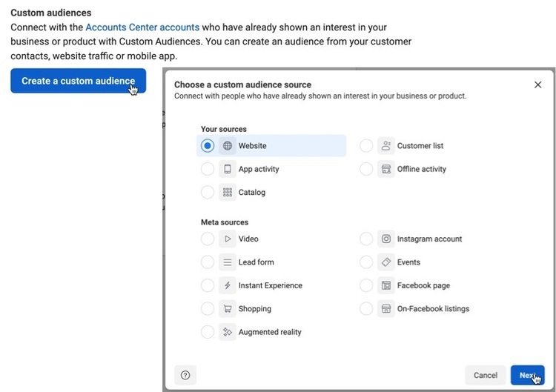The height and width of the screenshot is (392, 556).
Task: Select the Website radio button
Action: tap(208, 146)
